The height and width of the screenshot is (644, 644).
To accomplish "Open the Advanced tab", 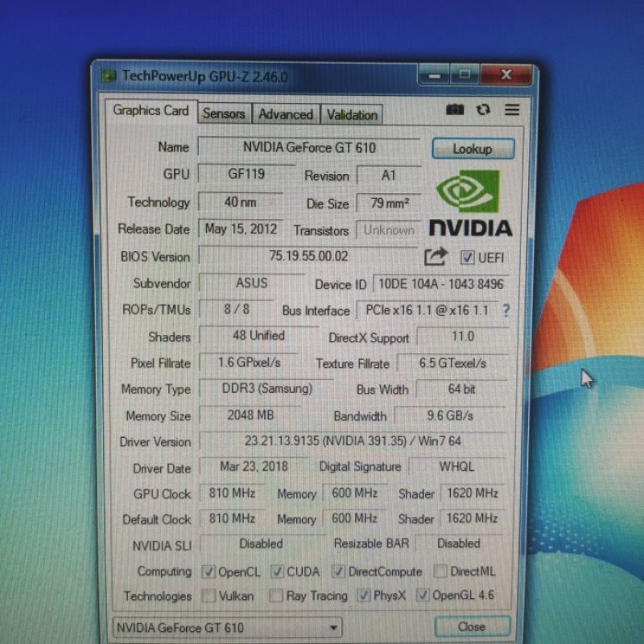I will [x=286, y=114].
